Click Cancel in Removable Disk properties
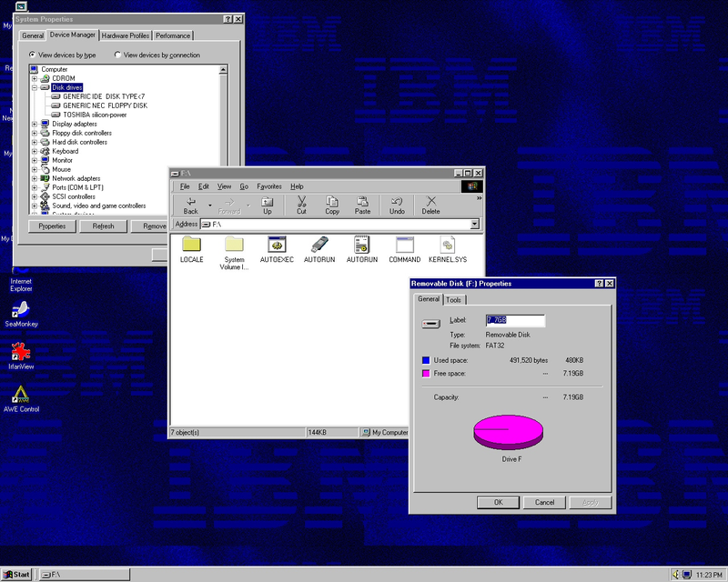This screenshot has height=582, width=728. pyautogui.click(x=544, y=502)
